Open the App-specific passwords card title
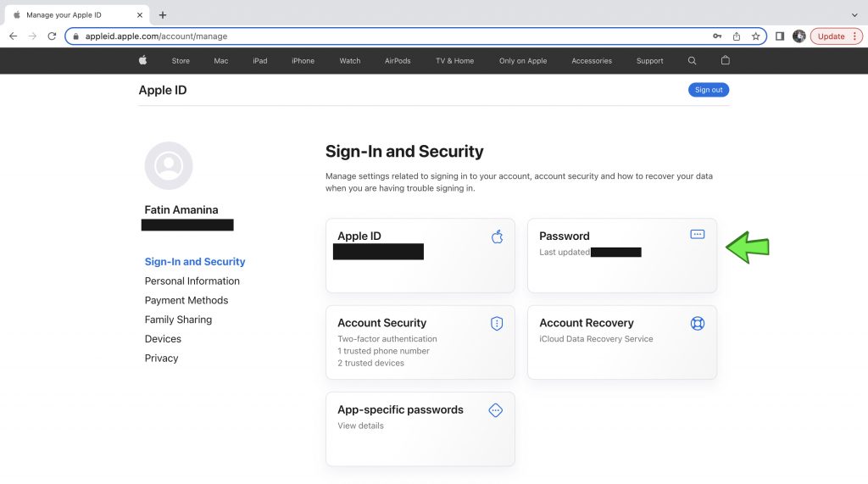 click(400, 409)
